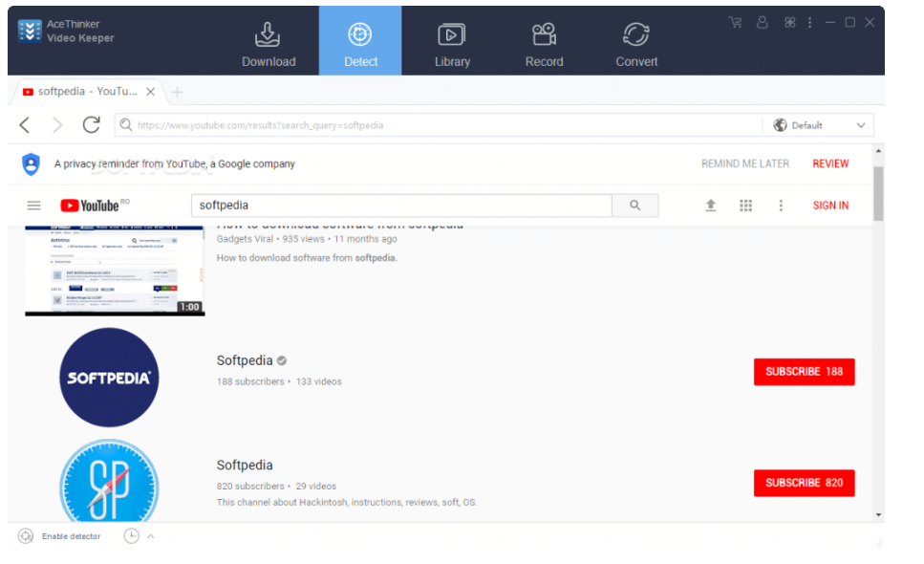Viewport: 924px width, 564px height.
Task: Click the '188 subscribers' text
Action: click(x=250, y=381)
